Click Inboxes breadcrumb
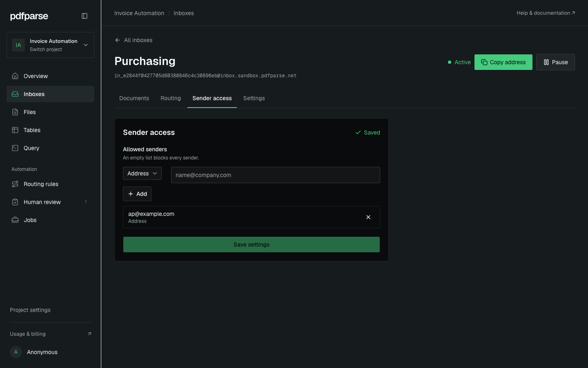588x368 pixels. coord(184,13)
